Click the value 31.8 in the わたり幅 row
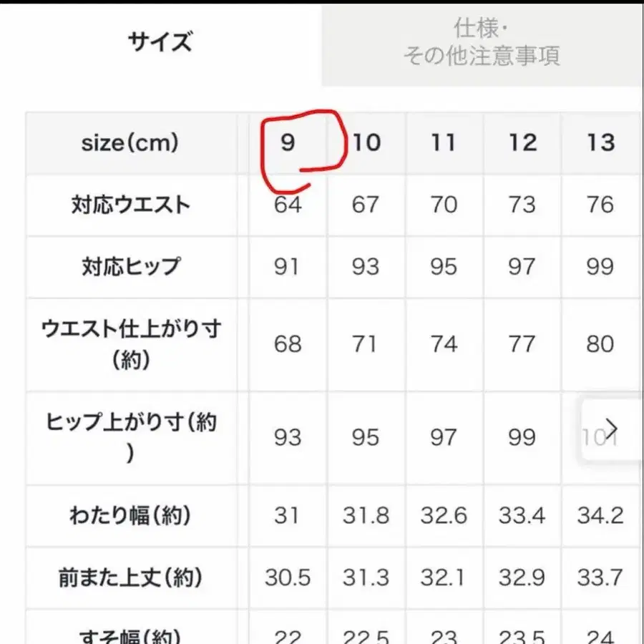The width and height of the screenshot is (644, 644). point(366,517)
